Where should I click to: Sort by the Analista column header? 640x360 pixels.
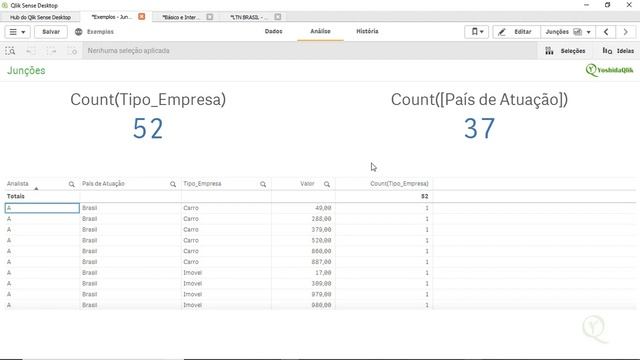coord(18,184)
